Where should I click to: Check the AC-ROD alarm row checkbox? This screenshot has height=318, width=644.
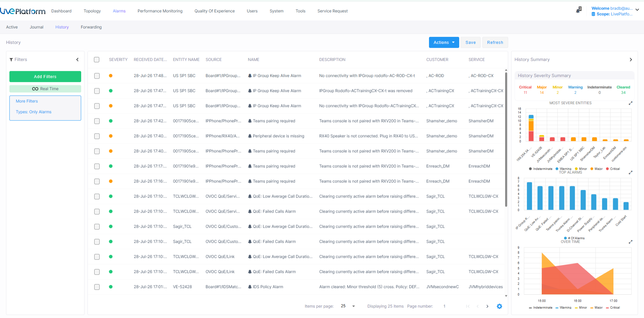coord(97,76)
